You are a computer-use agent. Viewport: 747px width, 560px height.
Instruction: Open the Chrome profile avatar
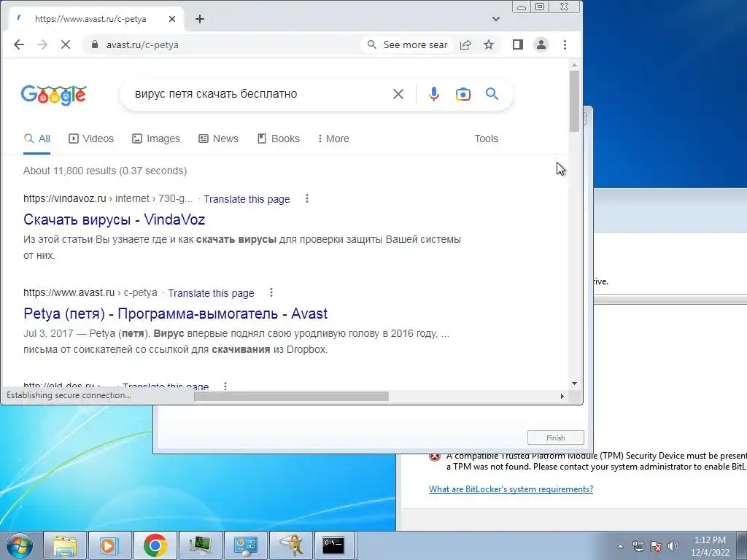tap(541, 44)
